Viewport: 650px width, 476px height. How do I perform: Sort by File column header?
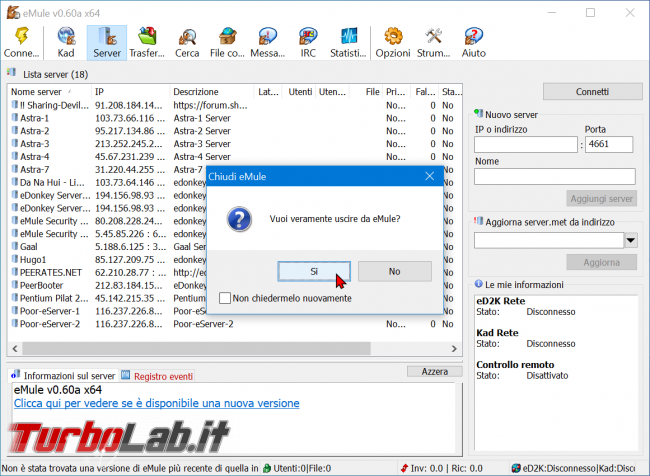click(366, 92)
